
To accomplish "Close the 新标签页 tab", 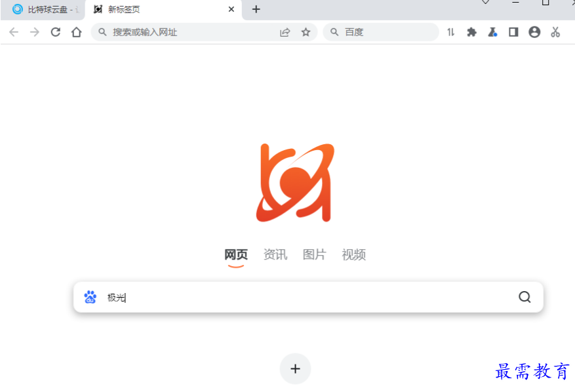I will tap(231, 9).
